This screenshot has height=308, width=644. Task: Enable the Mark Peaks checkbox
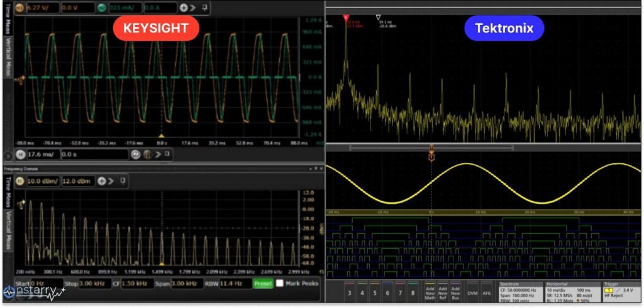279,283
